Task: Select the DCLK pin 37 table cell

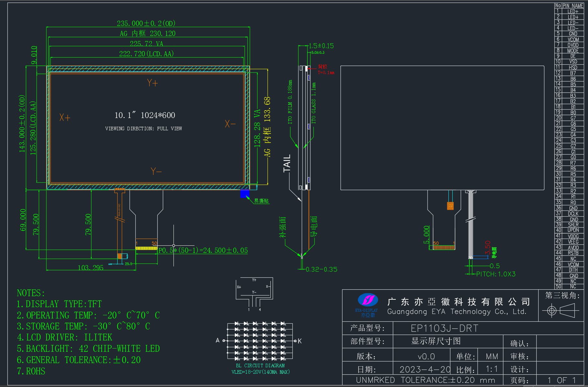Action: tap(573, 214)
